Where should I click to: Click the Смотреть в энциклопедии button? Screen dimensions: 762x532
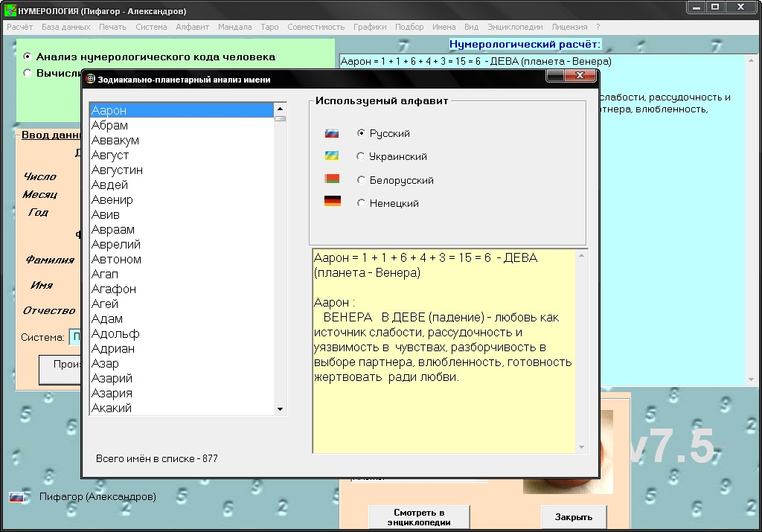click(x=419, y=517)
